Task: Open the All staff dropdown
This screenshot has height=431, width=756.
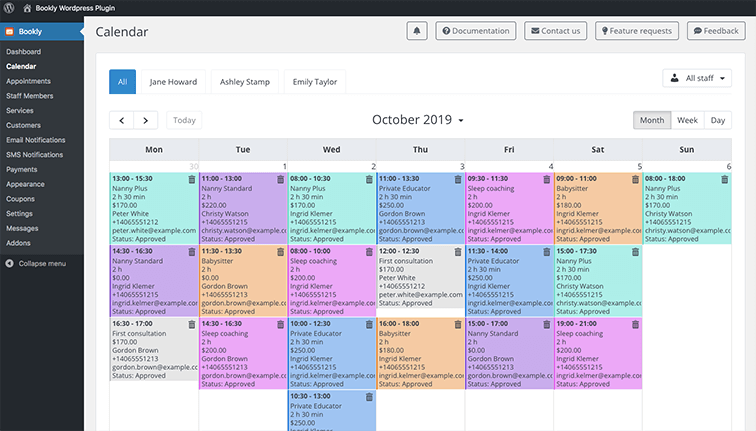Action: tap(697, 78)
